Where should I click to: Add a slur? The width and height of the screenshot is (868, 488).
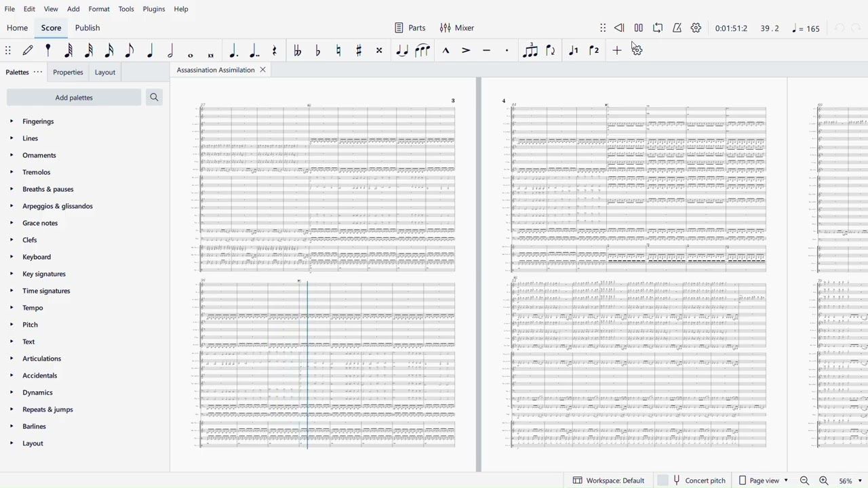(422, 51)
